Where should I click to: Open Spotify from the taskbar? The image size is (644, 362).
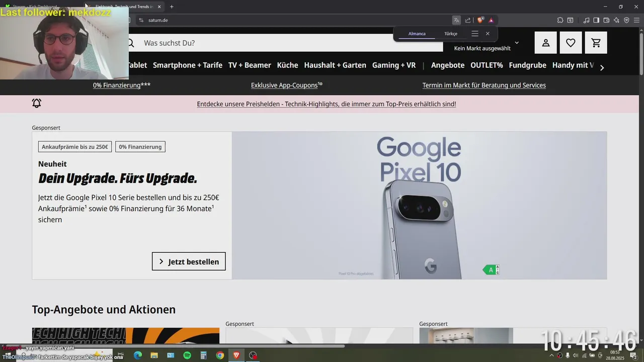[187, 355]
